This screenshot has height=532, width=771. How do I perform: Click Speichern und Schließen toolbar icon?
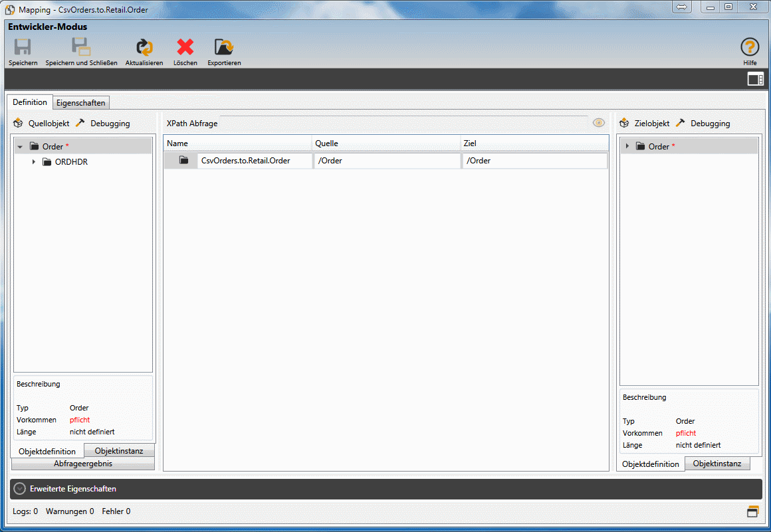point(81,48)
